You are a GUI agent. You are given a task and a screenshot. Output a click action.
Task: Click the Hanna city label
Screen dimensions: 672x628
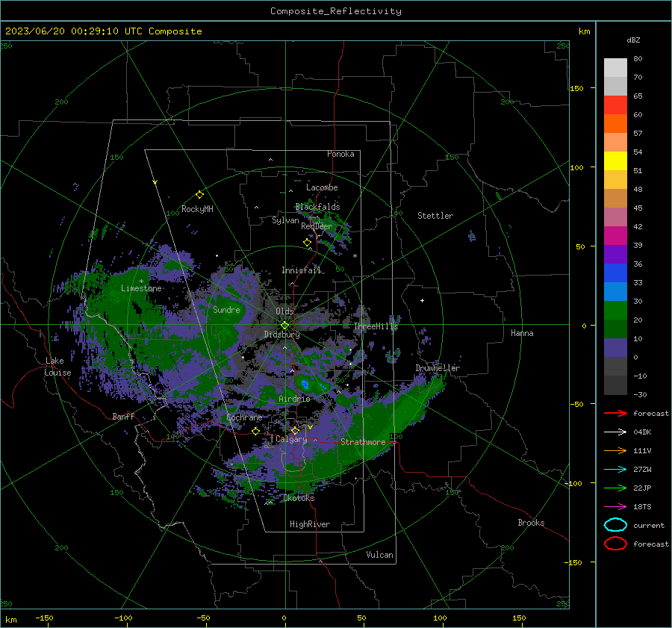coord(522,333)
